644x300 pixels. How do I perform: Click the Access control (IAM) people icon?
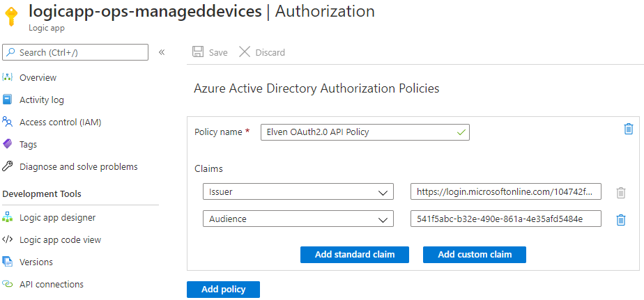click(x=7, y=122)
